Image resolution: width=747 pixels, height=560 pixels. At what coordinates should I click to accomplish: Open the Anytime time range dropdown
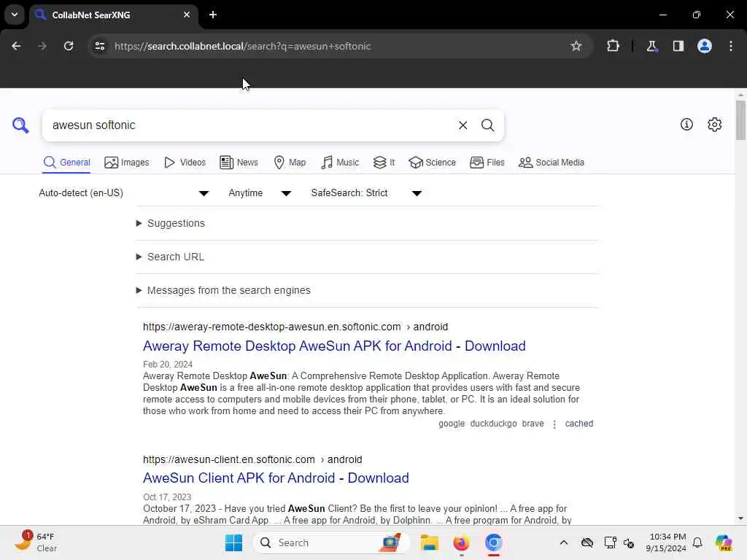pyautogui.click(x=260, y=192)
